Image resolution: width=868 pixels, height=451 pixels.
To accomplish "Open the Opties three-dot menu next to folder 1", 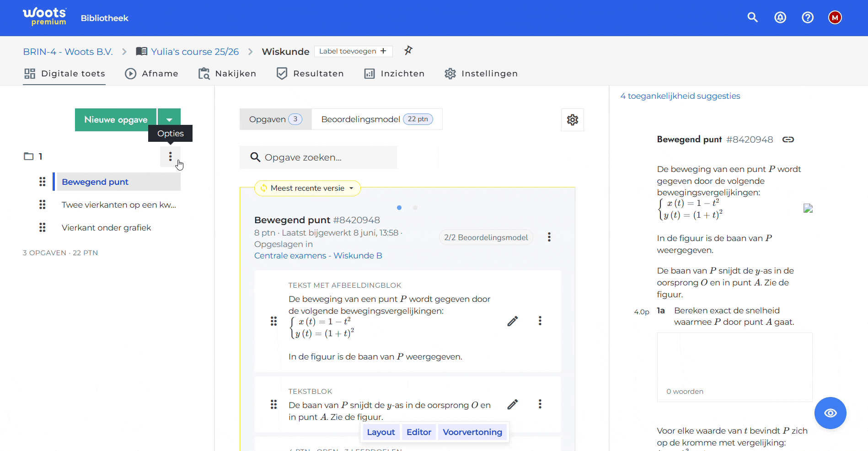I will [x=170, y=156].
